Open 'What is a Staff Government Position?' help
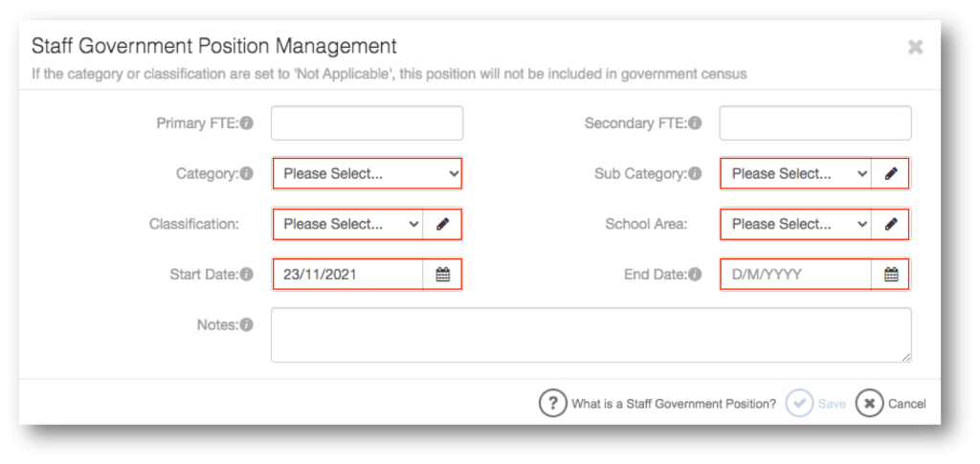 657,404
